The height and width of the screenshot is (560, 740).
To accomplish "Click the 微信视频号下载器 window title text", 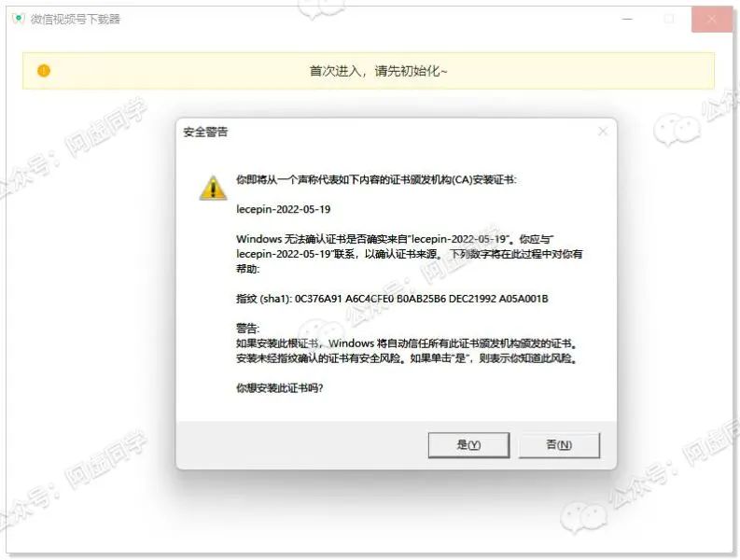I will 76,19.
